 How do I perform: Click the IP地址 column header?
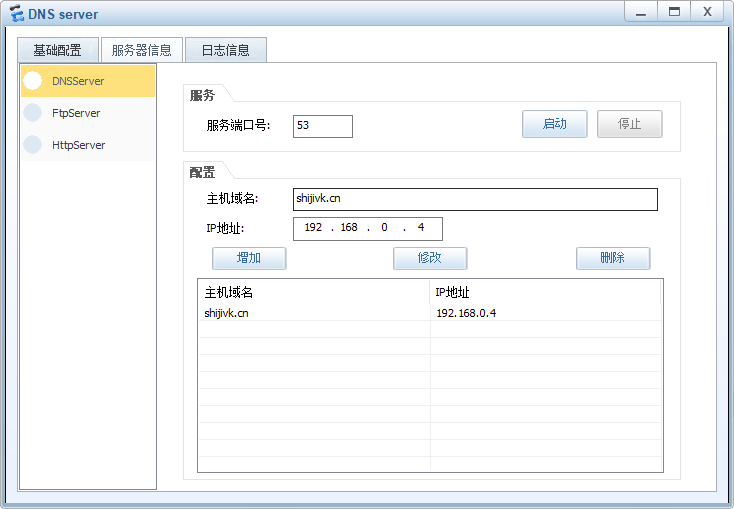(545, 293)
